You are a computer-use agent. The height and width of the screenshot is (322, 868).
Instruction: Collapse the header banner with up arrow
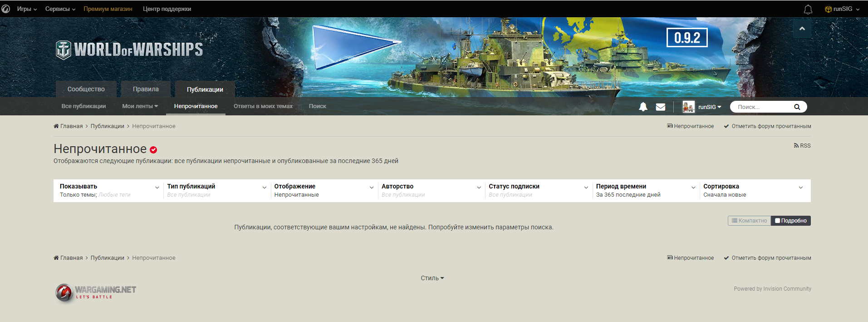point(802,29)
